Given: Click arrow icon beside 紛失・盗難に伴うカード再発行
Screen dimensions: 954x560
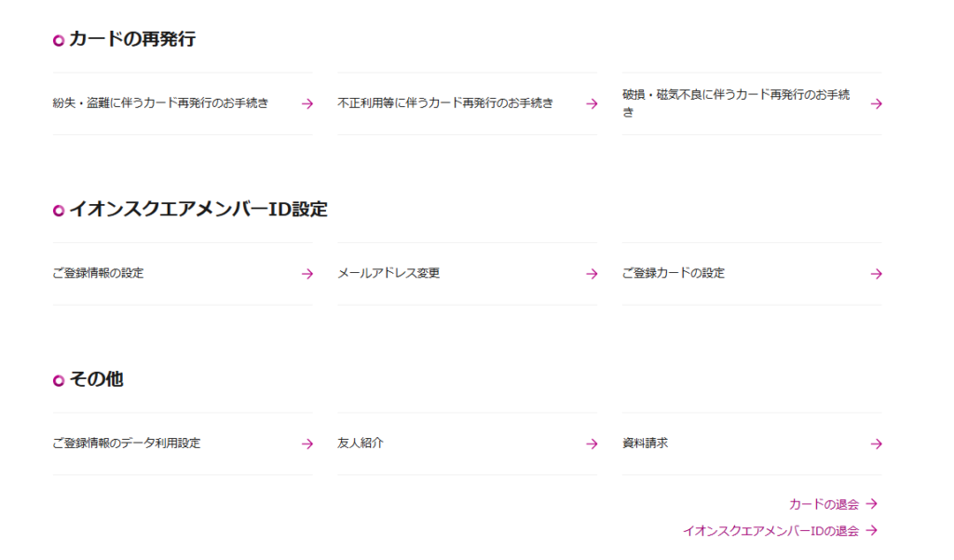Looking at the screenshot, I should point(307,104).
